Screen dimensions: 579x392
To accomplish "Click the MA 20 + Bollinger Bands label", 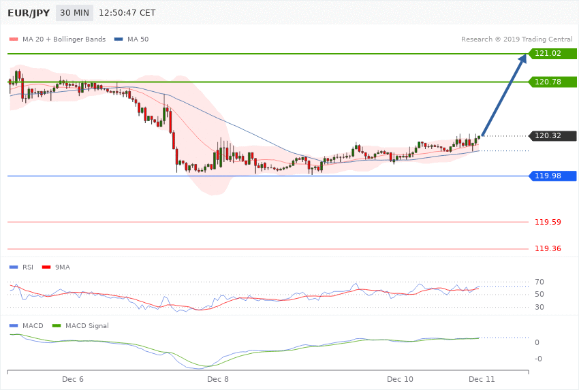I will point(64,39).
